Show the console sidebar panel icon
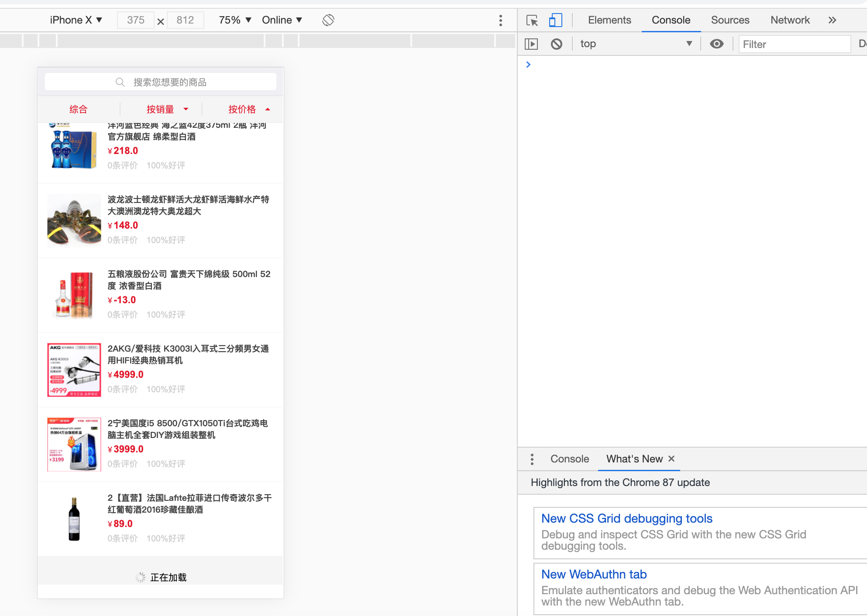This screenshot has height=616, width=867. click(531, 44)
